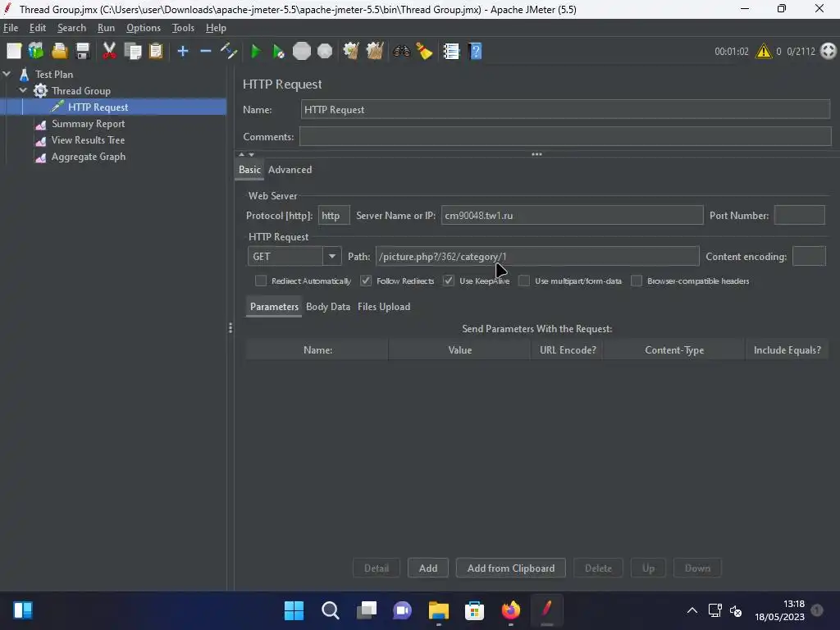The image size is (840, 630).
Task: Open the Options menu
Action: coord(143,28)
